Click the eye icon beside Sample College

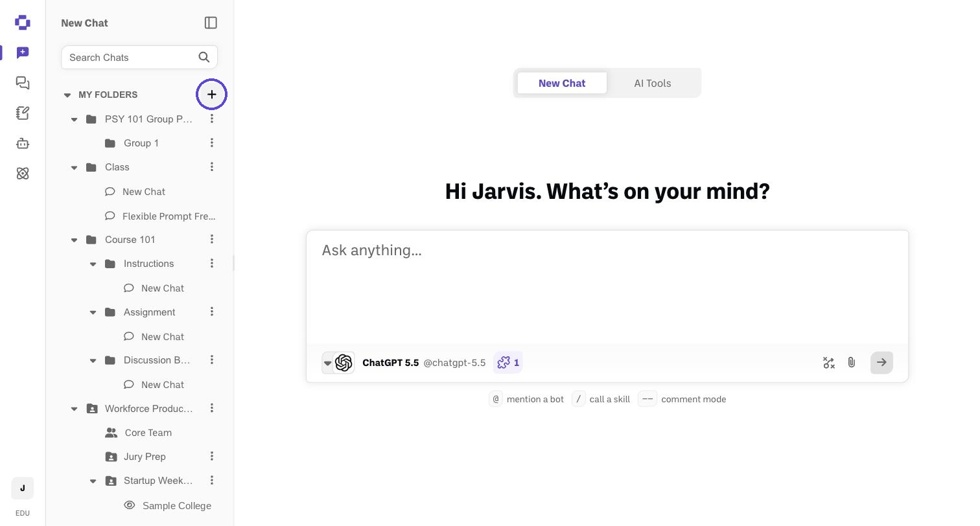[x=130, y=505]
